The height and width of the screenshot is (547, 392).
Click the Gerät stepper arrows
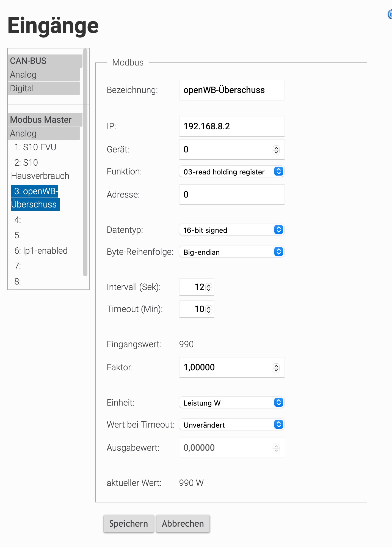coord(276,150)
